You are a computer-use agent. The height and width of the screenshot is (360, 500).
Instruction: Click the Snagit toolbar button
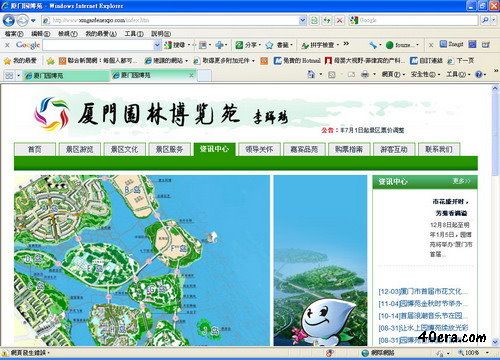pos(452,44)
